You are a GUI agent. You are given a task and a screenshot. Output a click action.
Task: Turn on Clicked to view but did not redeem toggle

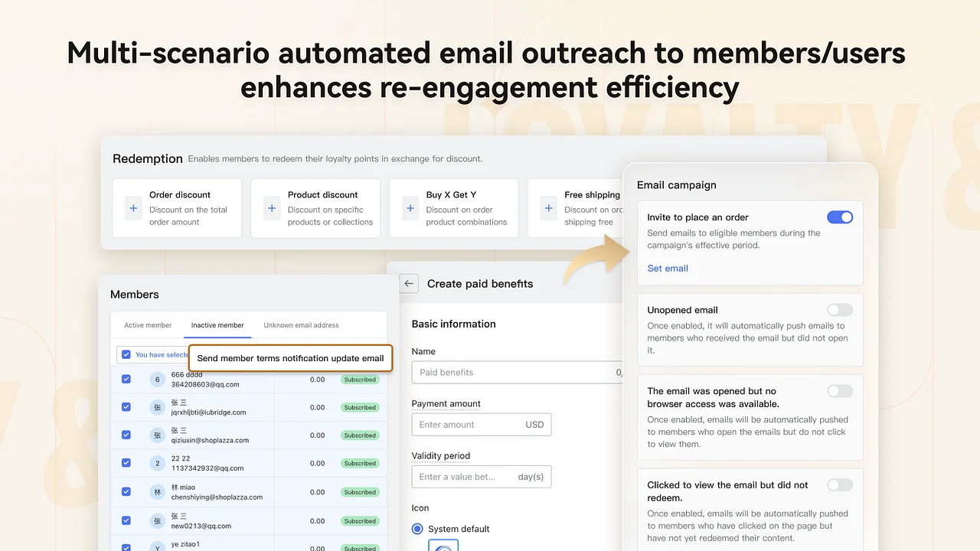pyautogui.click(x=839, y=485)
